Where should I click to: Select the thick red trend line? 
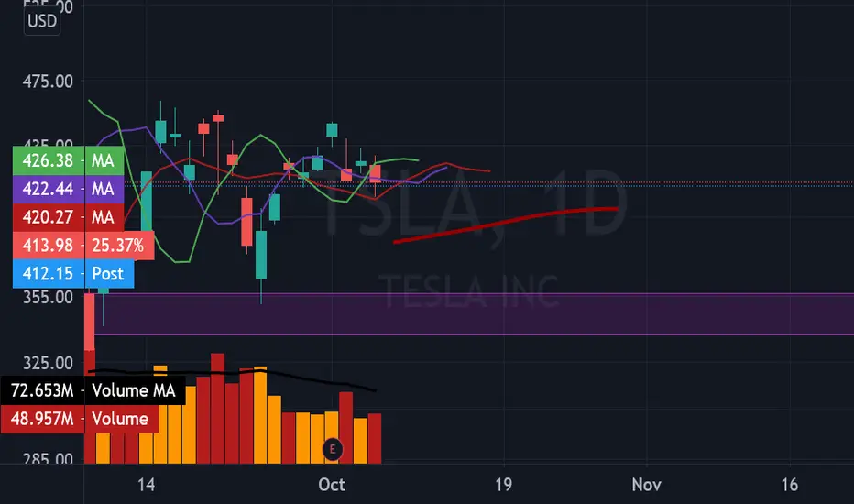[507, 221]
